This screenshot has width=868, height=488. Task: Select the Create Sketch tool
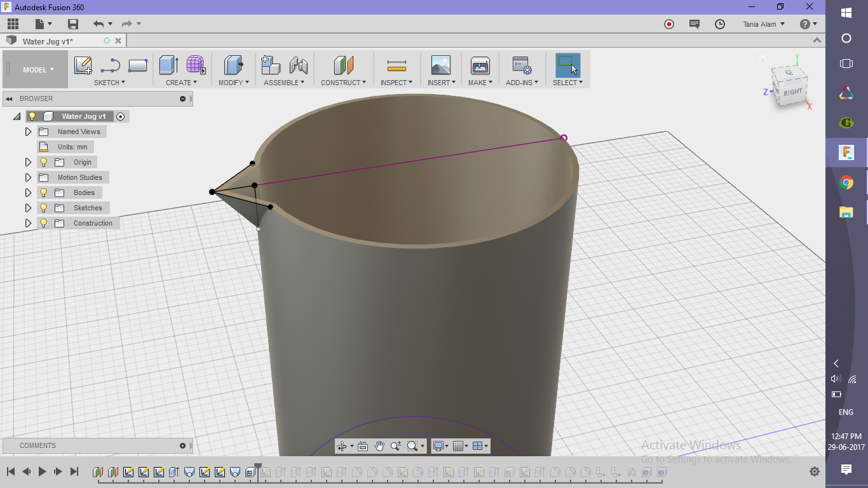[83, 65]
